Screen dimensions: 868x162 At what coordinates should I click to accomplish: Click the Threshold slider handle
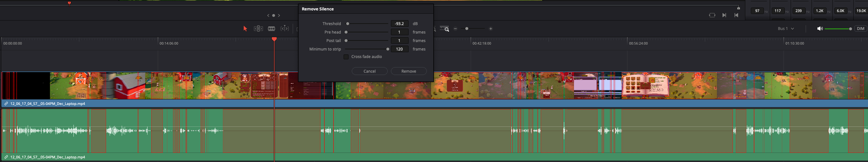click(348, 23)
